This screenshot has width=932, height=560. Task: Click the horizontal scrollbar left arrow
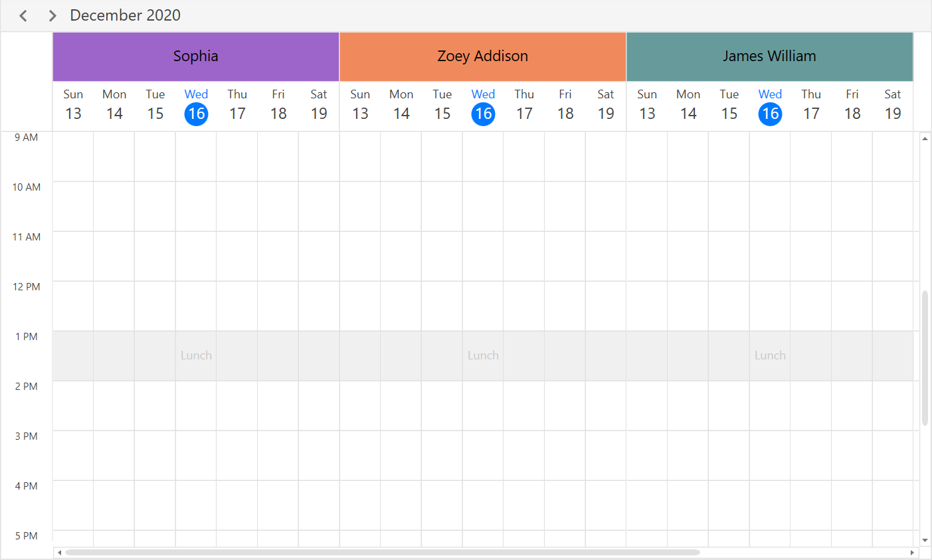(x=59, y=553)
